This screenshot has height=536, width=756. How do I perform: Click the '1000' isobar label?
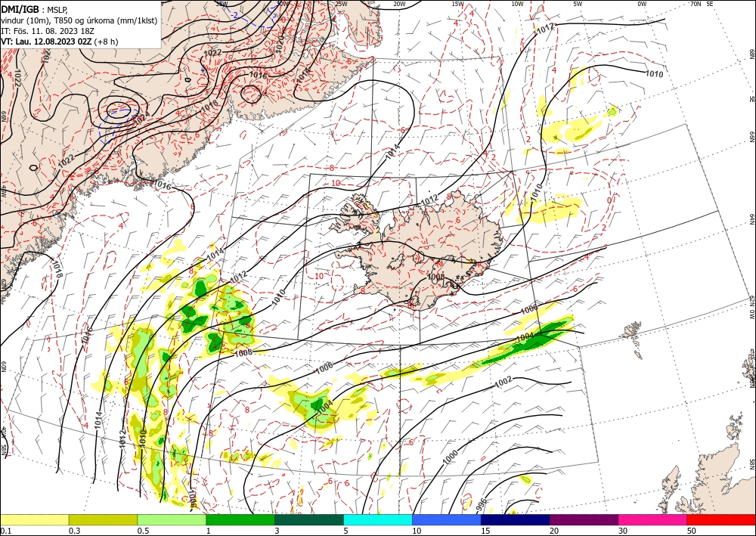click(x=451, y=457)
